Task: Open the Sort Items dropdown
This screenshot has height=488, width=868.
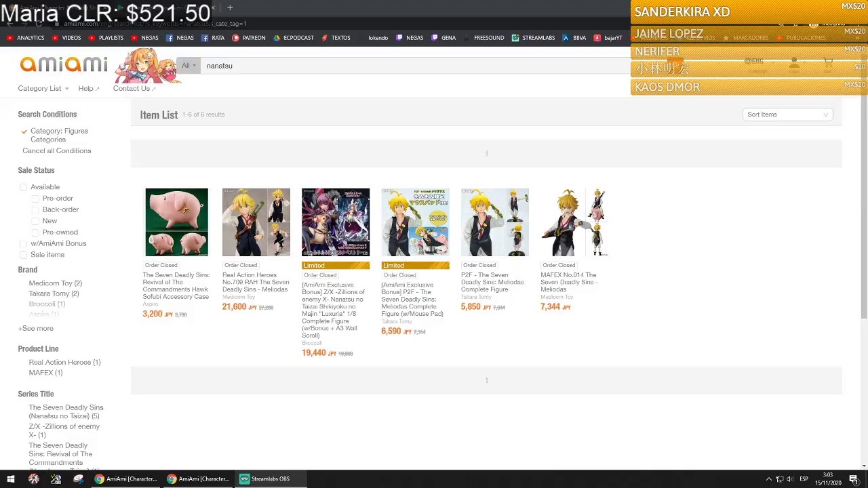Action: pyautogui.click(x=788, y=115)
